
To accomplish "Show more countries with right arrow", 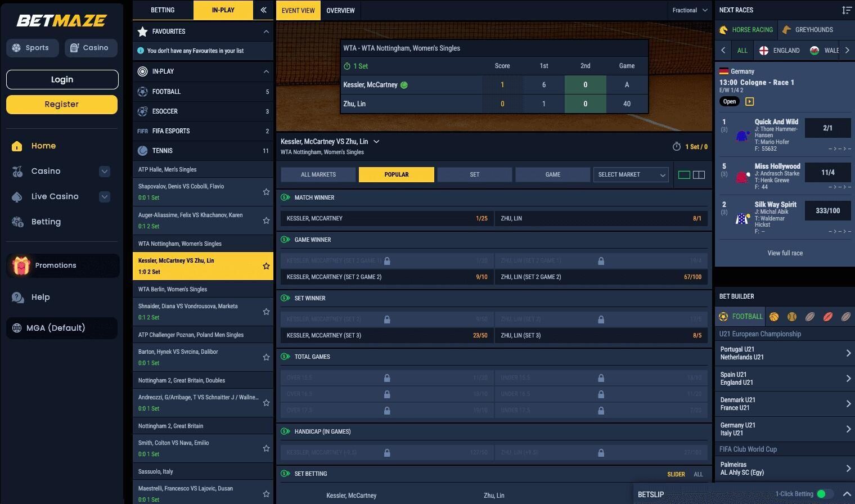I will pyautogui.click(x=847, y=51).
